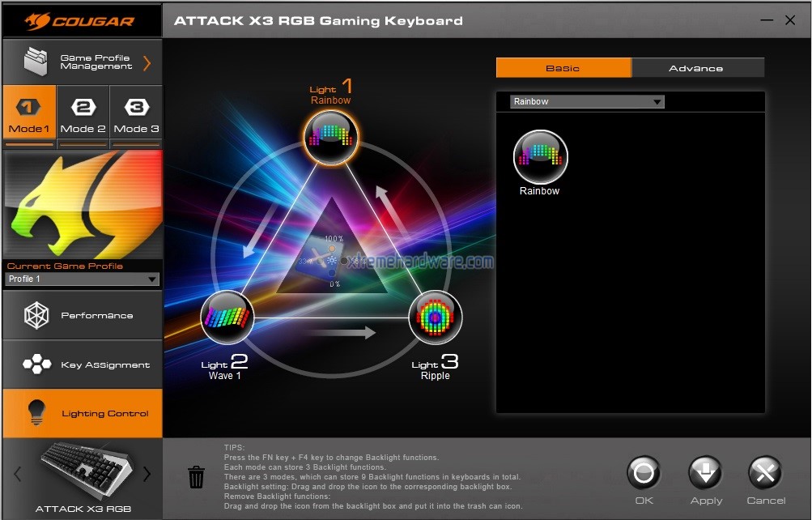Select the Light 1 Rainbow backlight slot
The image size is (812, 520).
click(x=330, y=138)
